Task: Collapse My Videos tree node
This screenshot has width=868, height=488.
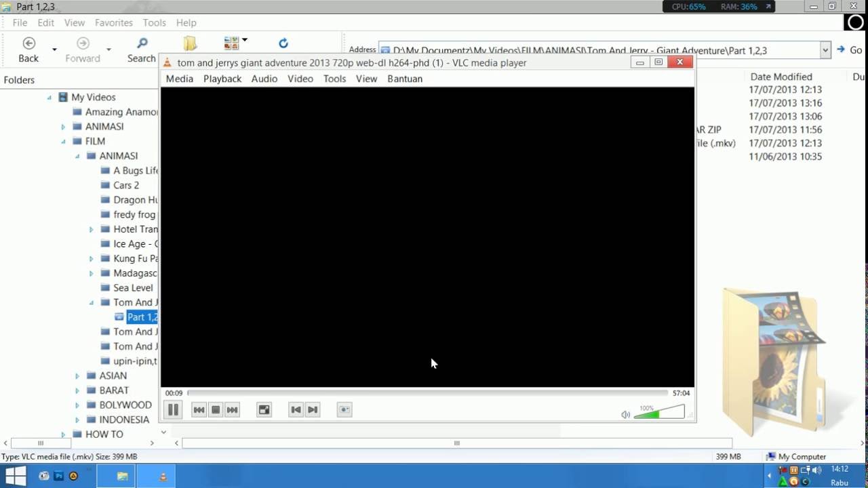Action: click(x=49, y=98)
